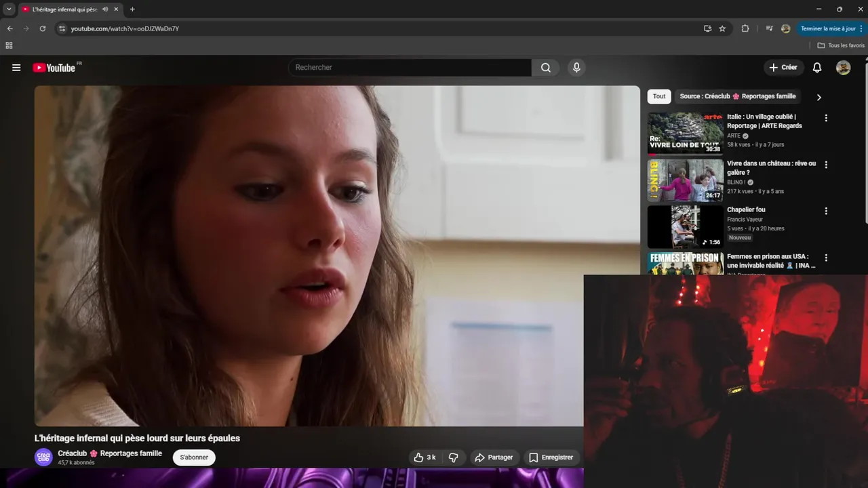The height and width of the screenshot is (488, 868).
Task: Click the video title L'héritage infernal
Action: (x=137, y=439)
